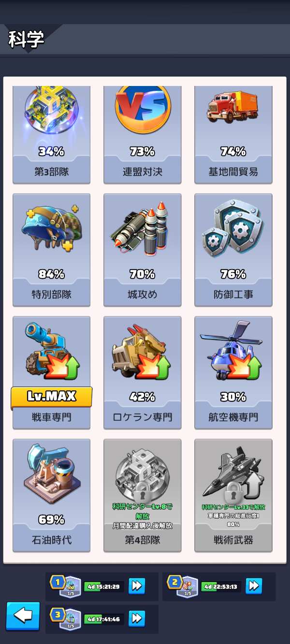Select the 防御工事 shield research
The image size is (290, 644).
pos(233,250)
